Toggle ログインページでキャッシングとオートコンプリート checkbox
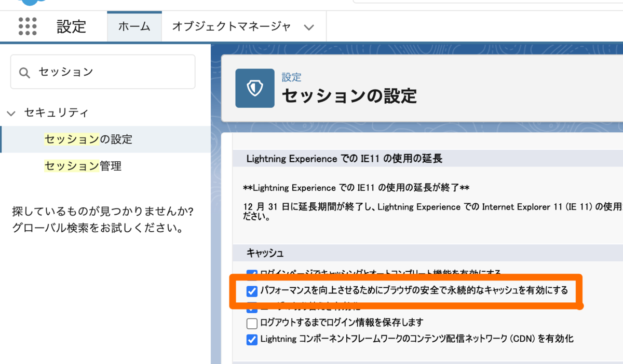The image size is (623, 364). (x=252, y=273)
